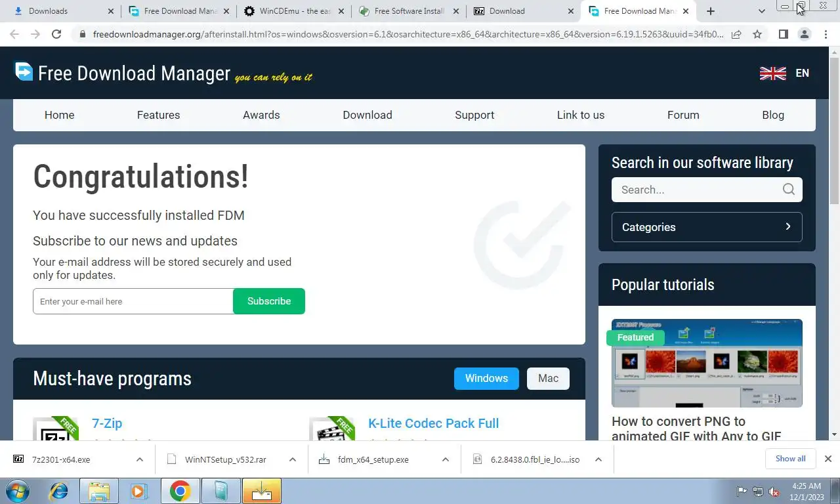Select the Mac platform button
Viewport: 840px width, 504px height.
pos(548,379)
